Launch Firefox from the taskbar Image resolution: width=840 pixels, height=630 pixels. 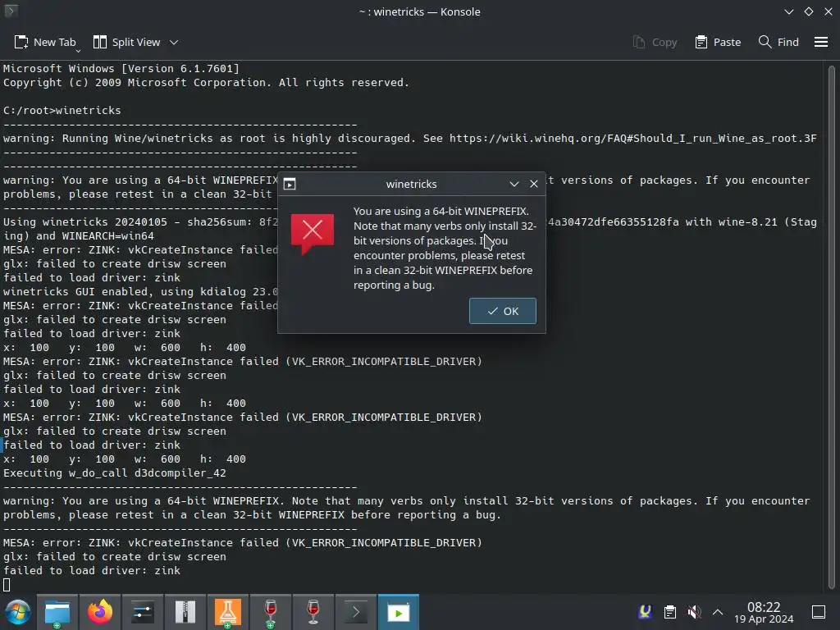tap(99, 612)
